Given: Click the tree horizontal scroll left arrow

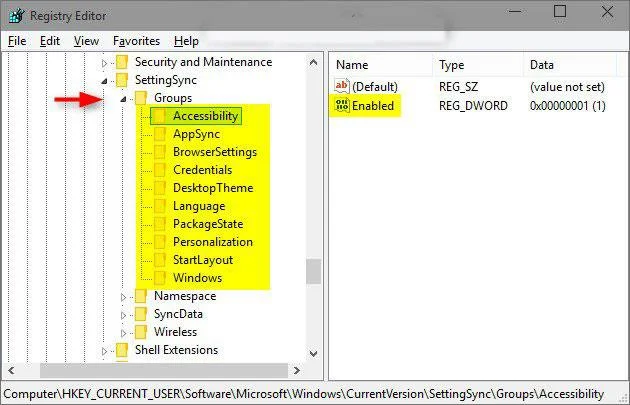Looking at the screenshot, I should (x=11, y=370).
